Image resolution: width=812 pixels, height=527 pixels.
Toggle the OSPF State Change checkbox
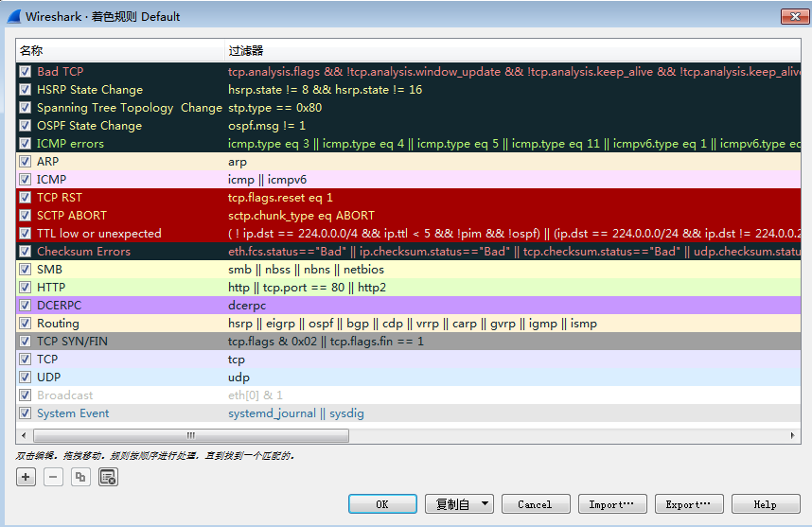click(25, 125)
